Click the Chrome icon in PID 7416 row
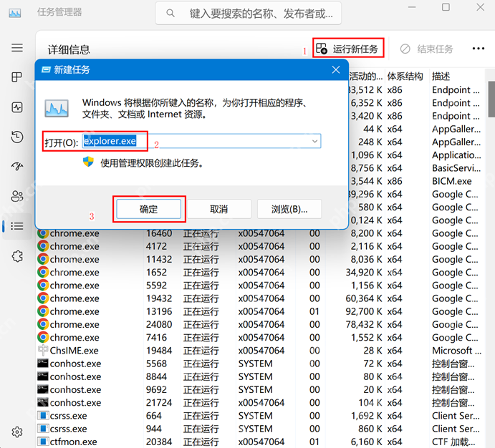 point(43,337)
